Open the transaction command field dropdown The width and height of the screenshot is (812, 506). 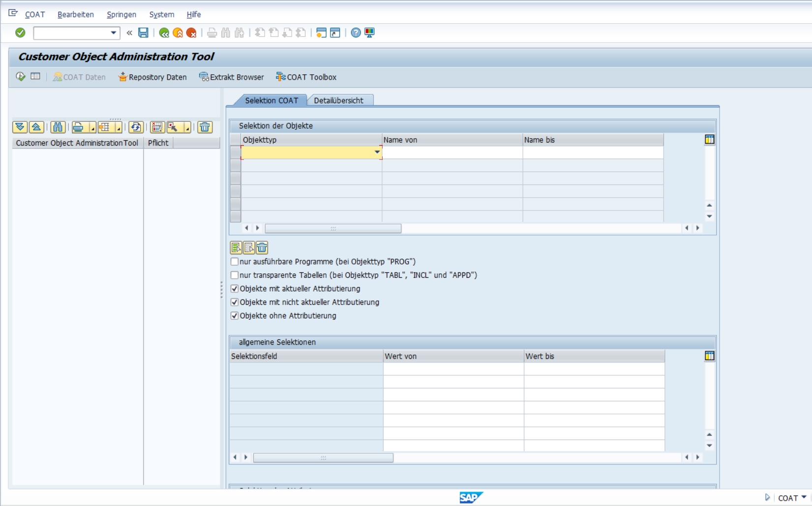pyautogui.click(x=114, y=33)
